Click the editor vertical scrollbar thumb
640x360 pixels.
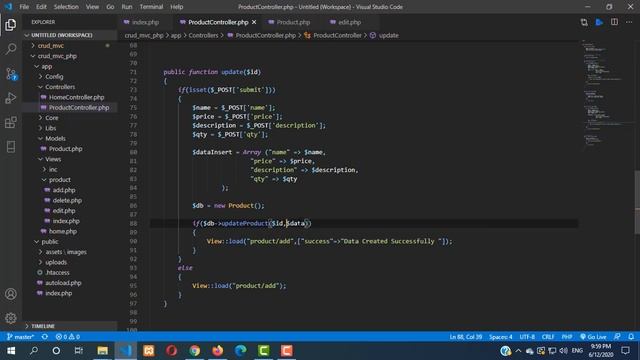(637, 202)
